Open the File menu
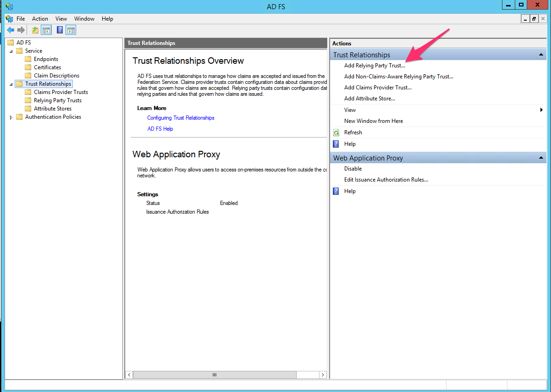 coord(21,19)
